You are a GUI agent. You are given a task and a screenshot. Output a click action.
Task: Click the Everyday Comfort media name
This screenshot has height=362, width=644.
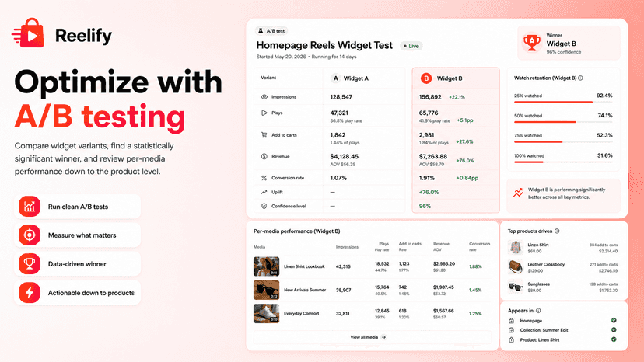tap(302, 313)
